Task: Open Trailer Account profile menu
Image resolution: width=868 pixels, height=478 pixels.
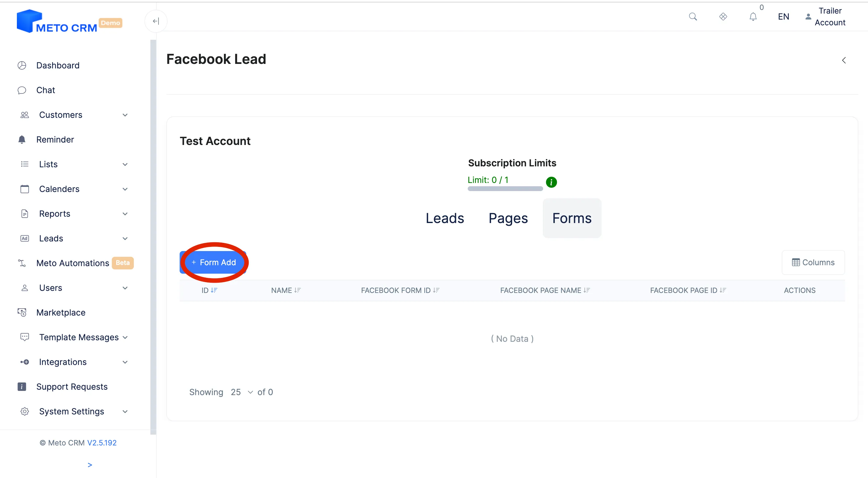Action: [826, 17]
